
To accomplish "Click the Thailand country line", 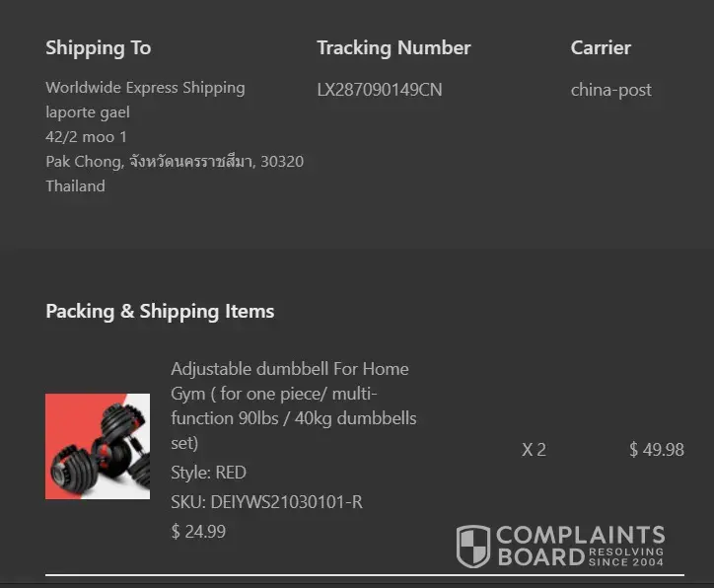I will click(x=75, y=186).
